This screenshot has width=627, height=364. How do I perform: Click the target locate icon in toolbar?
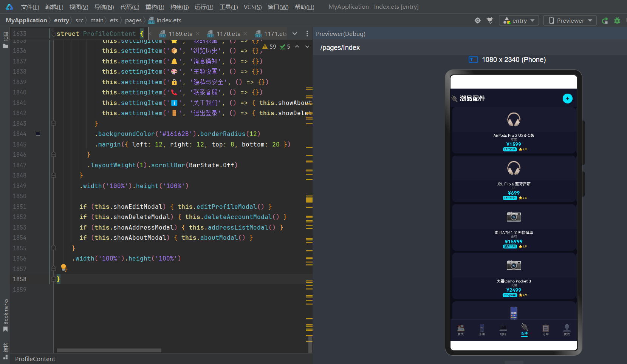pos(478,20)
